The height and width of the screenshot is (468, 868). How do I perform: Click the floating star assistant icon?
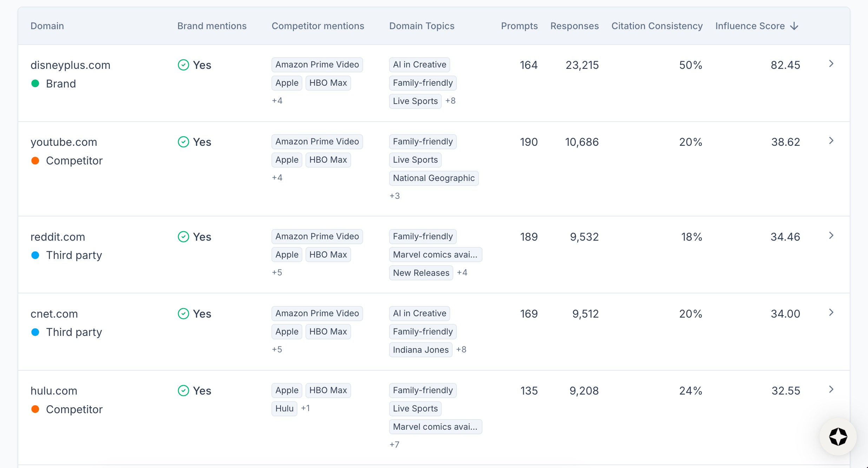pos(838,437)
